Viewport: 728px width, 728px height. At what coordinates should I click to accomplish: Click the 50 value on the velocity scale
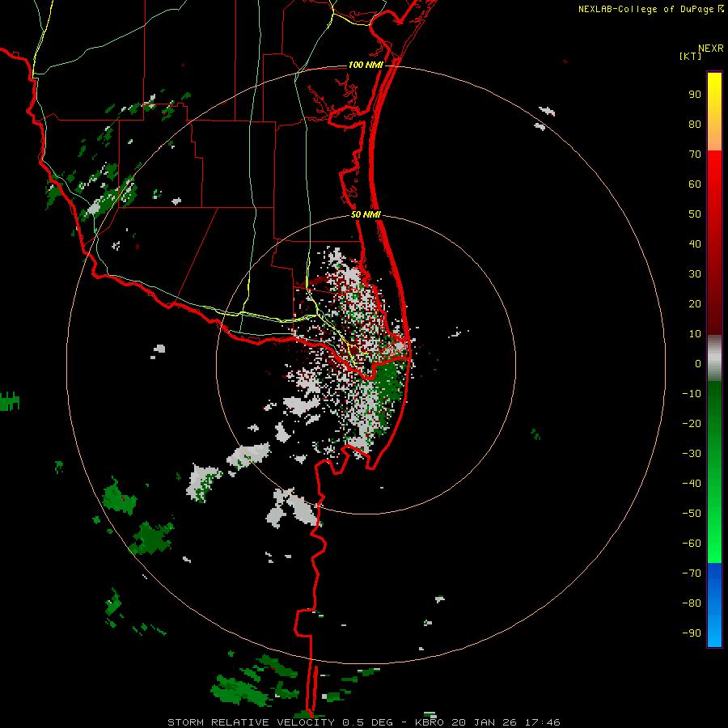pyautogui.click(x=695, y=214)
